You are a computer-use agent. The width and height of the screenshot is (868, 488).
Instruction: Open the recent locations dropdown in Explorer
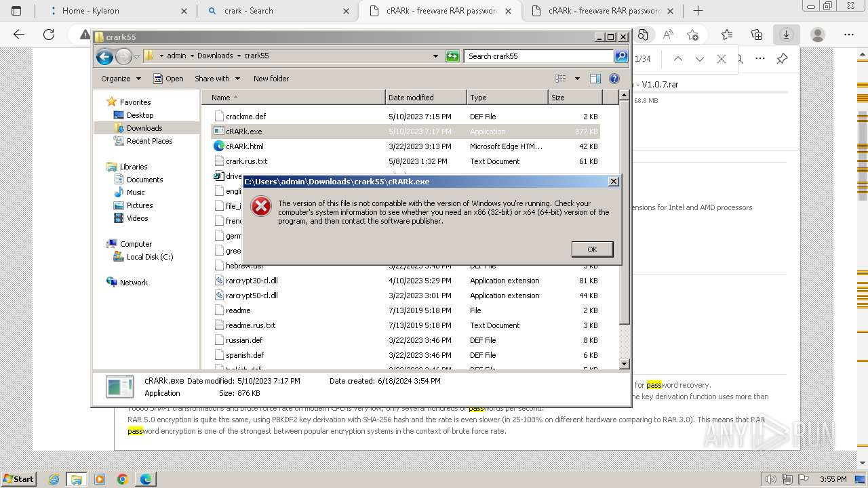pos(137,56)
